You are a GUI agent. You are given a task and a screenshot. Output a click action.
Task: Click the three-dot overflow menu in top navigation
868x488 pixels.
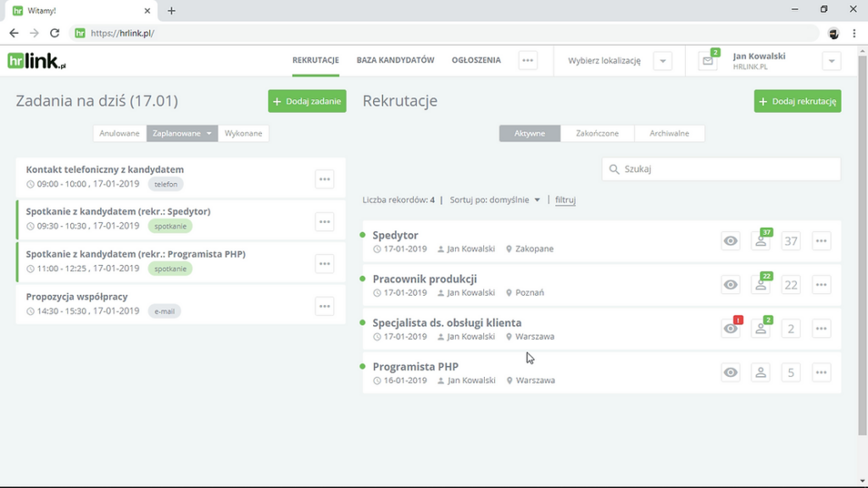(527, 61)
